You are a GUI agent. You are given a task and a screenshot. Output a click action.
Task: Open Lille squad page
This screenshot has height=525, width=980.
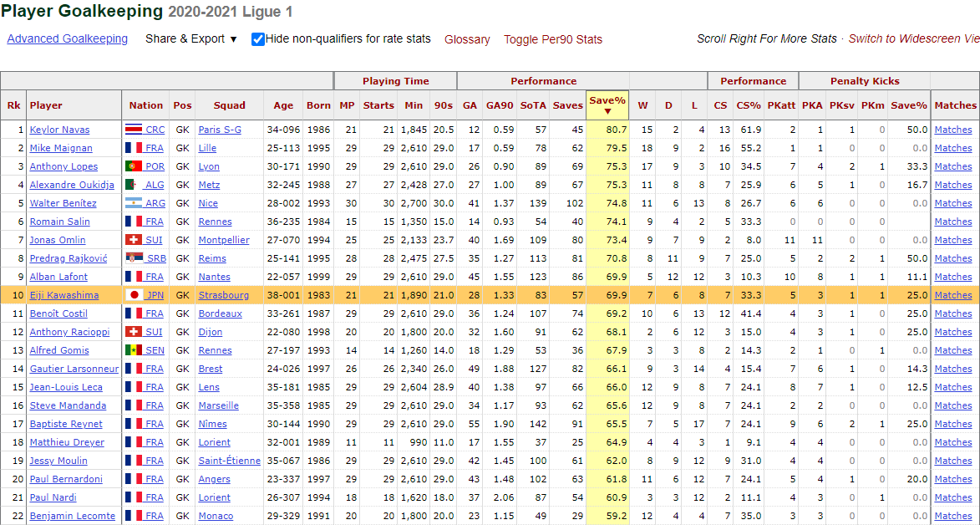point(209,148)
